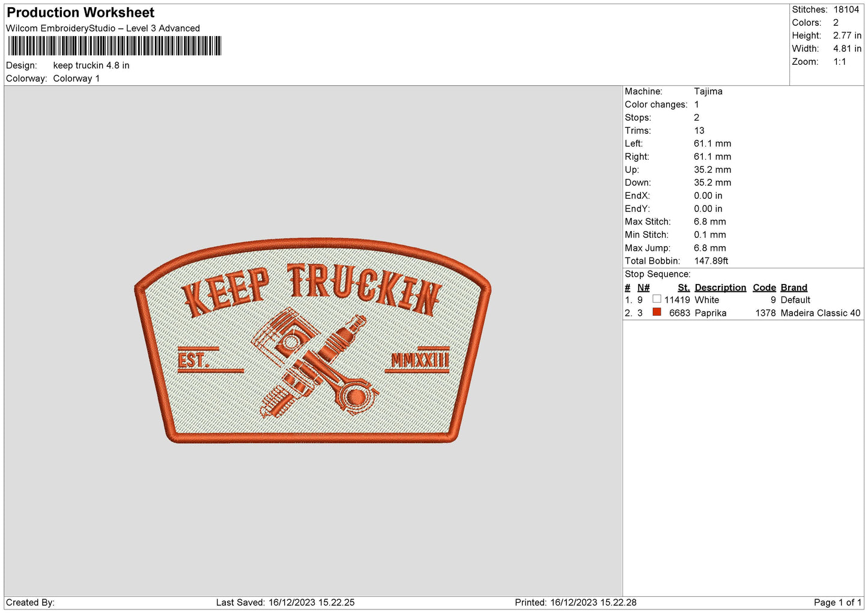Click the 'Code' column header

764,288
